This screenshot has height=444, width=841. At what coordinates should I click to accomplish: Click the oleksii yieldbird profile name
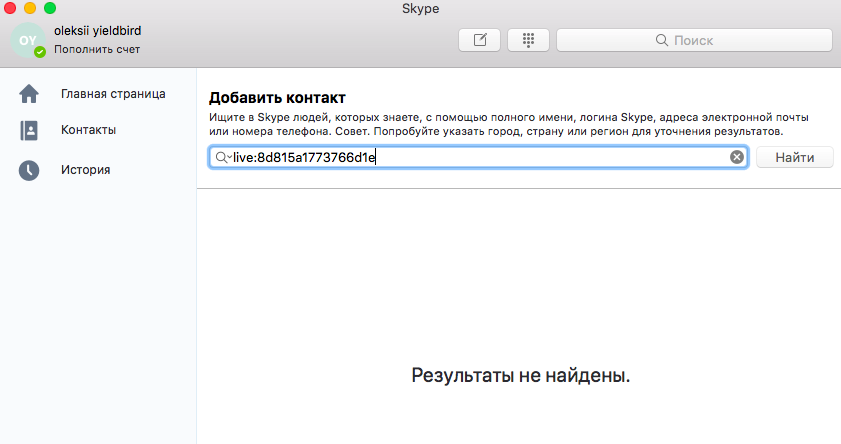tap(98, 31)
